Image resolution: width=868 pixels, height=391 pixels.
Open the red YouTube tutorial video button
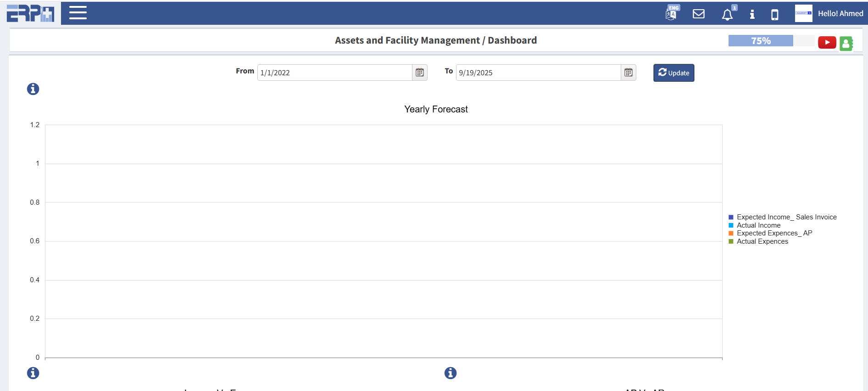[x=827, y=42]
